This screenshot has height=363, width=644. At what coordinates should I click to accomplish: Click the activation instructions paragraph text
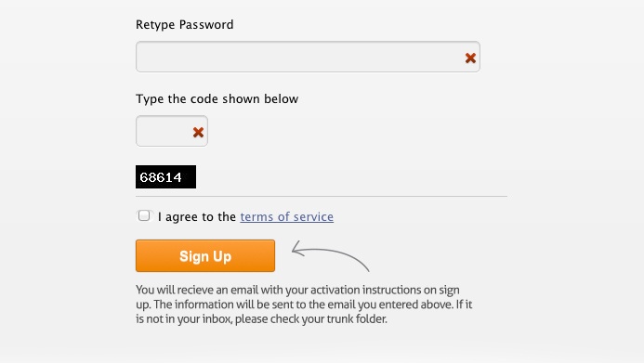304,305
